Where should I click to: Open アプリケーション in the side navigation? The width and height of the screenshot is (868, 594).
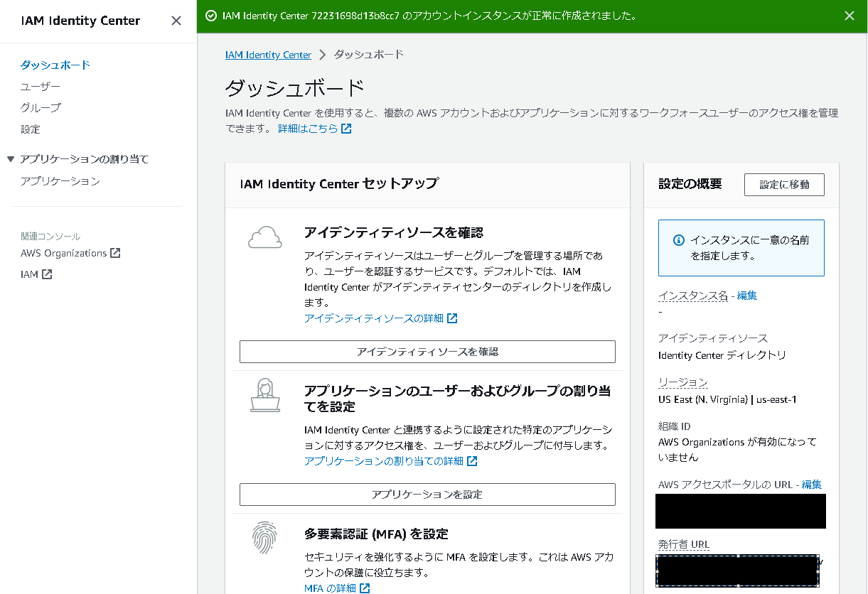coord(60,181)
